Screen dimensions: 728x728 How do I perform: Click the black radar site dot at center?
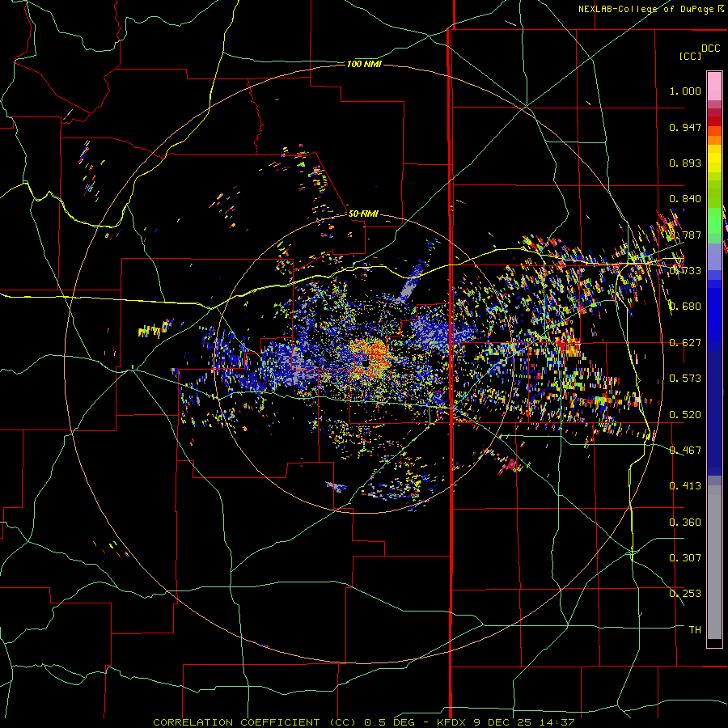click(x=366, y=363)
